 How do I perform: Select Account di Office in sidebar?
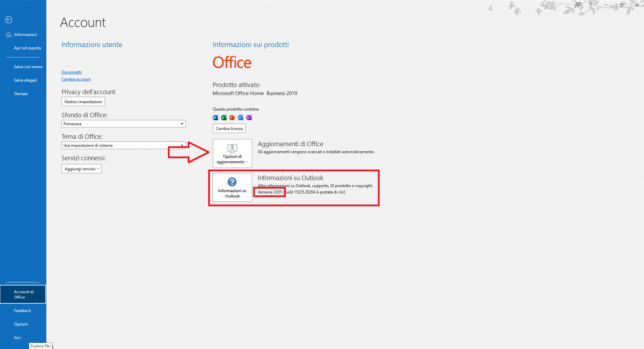tap(23, 294)
